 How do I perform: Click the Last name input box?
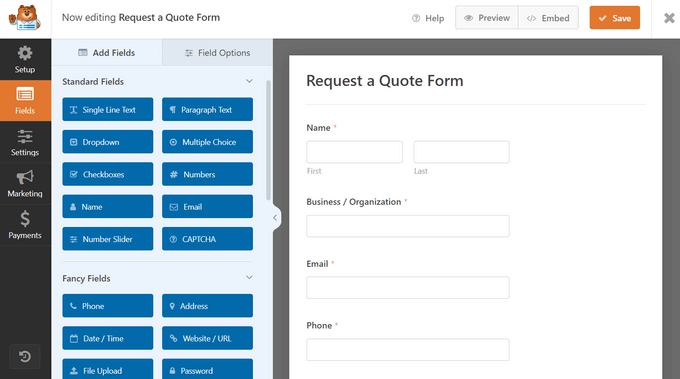[x=461, y=152]
